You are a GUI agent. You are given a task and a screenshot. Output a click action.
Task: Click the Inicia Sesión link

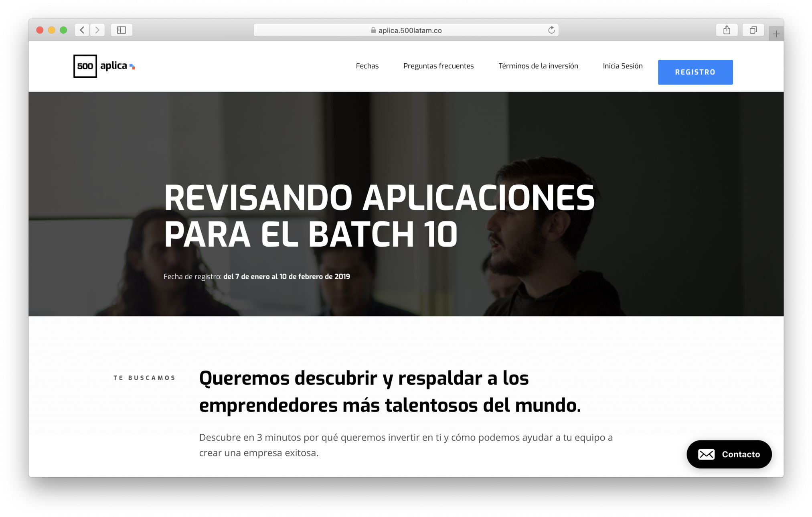(623, 66)
